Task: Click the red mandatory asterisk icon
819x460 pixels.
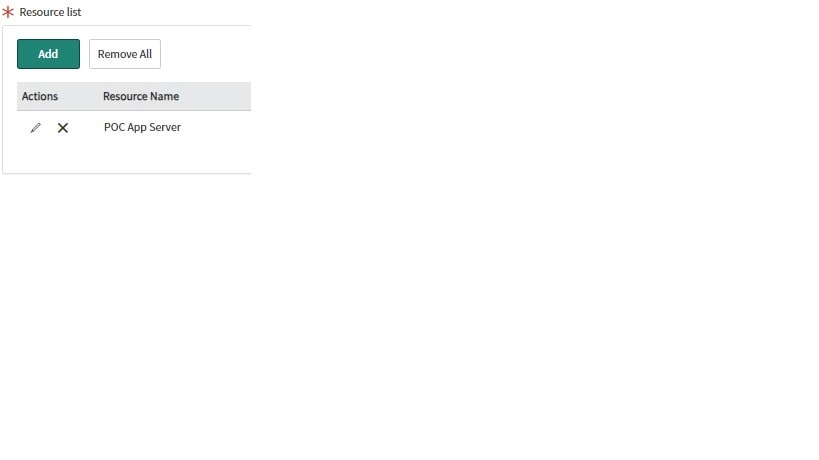Action: [8, 12]
